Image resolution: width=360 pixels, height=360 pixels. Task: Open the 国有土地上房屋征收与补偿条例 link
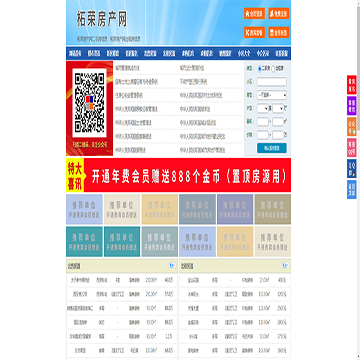click(136, 82)
